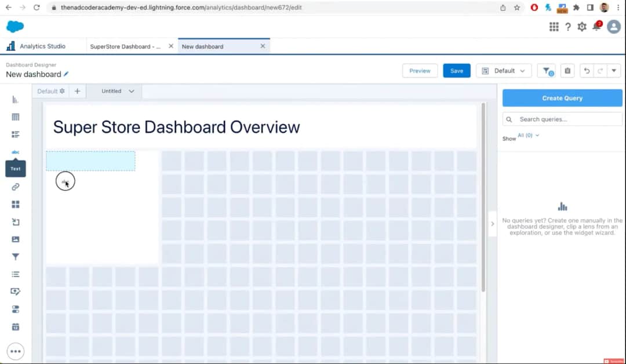
Task: Click the dashboard canvas vertical scrollbar
Action: (483, 197)
